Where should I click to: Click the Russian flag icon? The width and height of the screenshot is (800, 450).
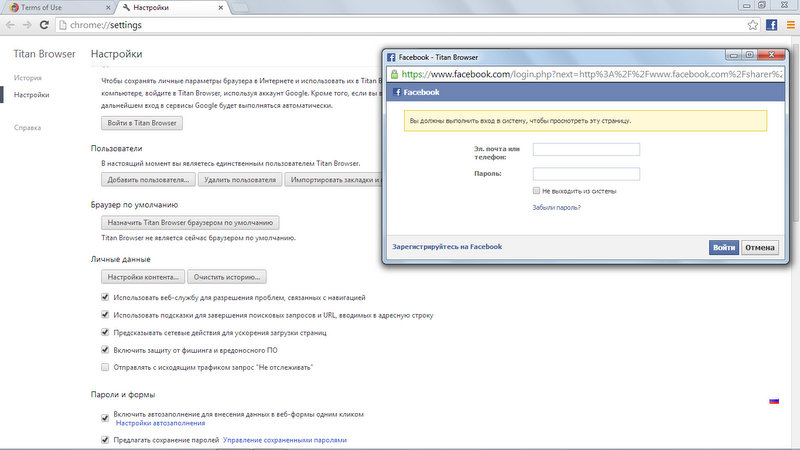pos(774,401)
